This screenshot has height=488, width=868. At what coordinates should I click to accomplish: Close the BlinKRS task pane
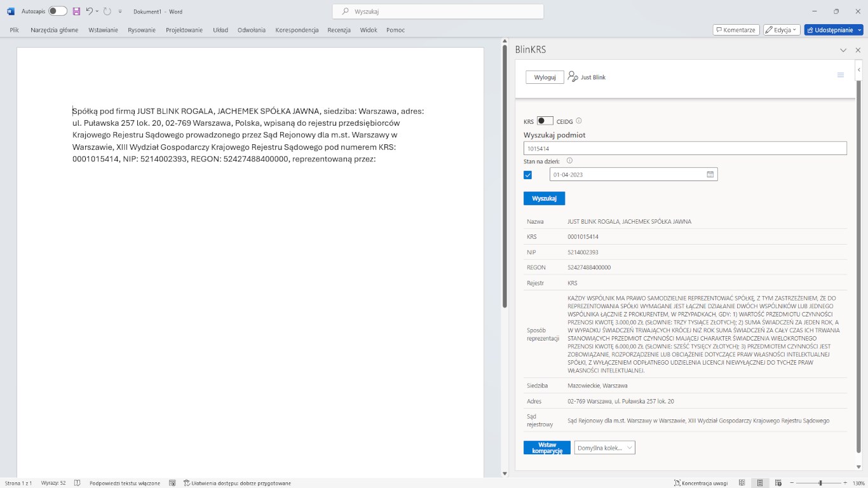point(858,50)
